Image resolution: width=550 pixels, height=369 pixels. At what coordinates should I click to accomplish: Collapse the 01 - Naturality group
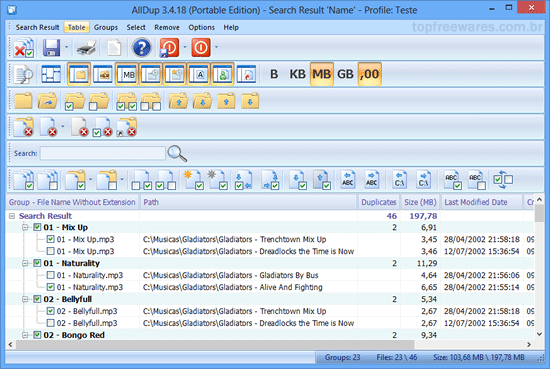pyautogui.click(x=25, y=263)
